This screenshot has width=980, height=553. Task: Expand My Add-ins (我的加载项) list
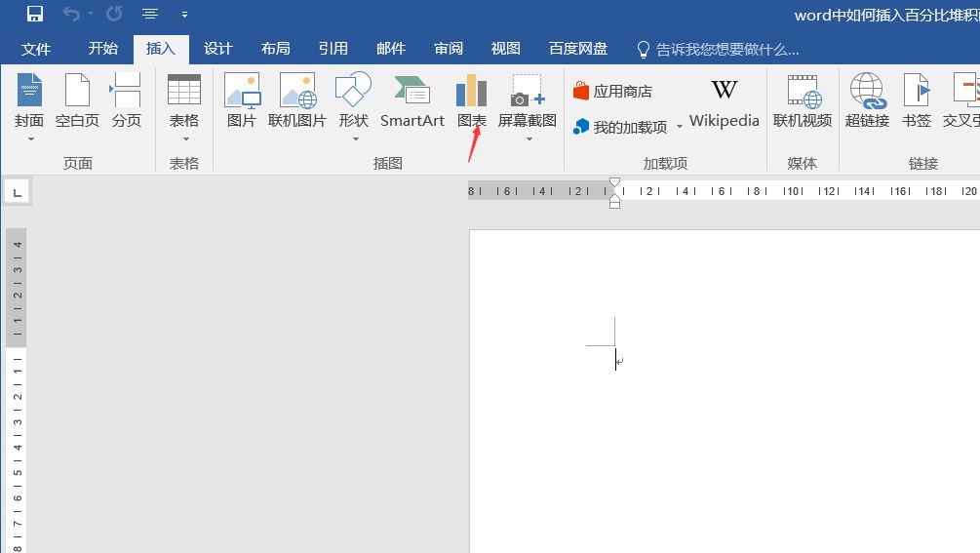pyautogui.click(x=680, y=127)
